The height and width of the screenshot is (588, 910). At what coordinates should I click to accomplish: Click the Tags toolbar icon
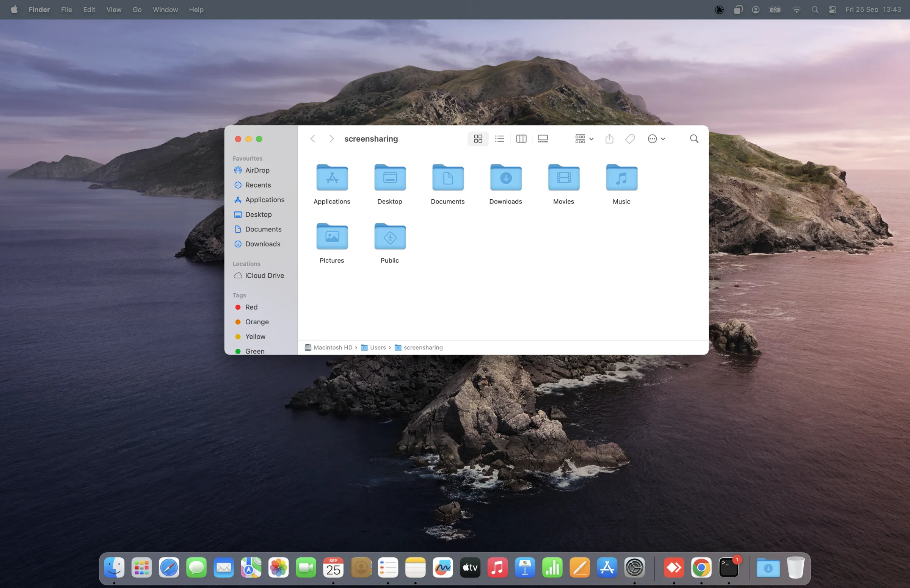[x=630, y=139]
